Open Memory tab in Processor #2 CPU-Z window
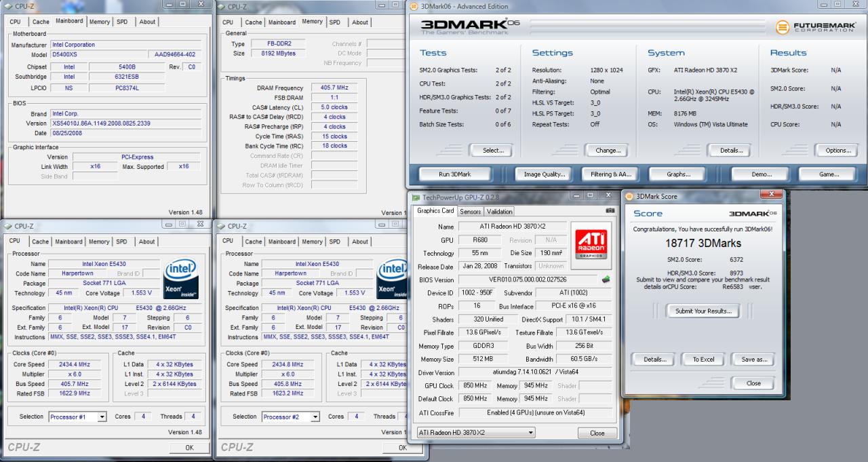The image size is (868, 462). tap(312, 242)
